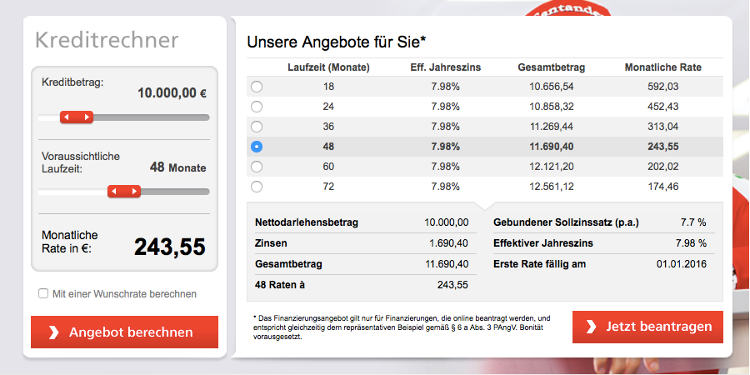
Task: Click the selected 48 months radio button
Action: pos(257,147)
